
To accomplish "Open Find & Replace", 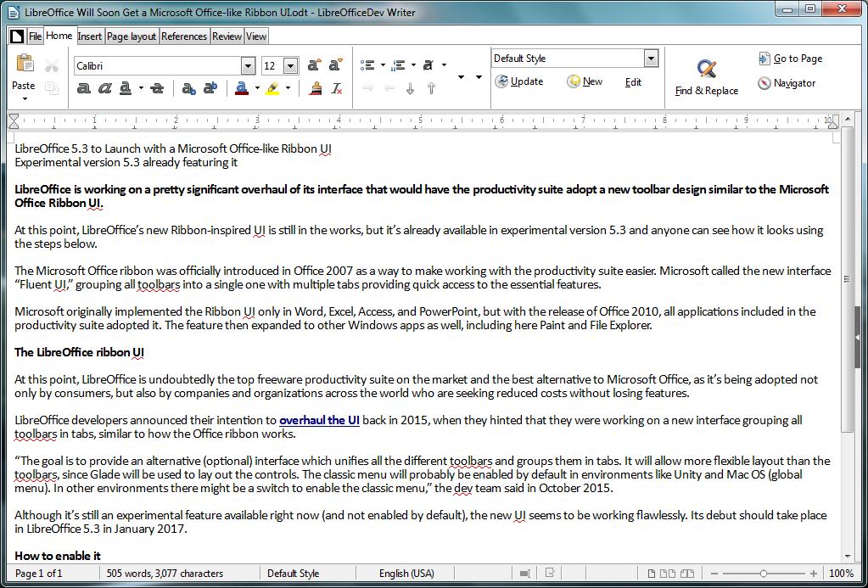I will 706,77.
